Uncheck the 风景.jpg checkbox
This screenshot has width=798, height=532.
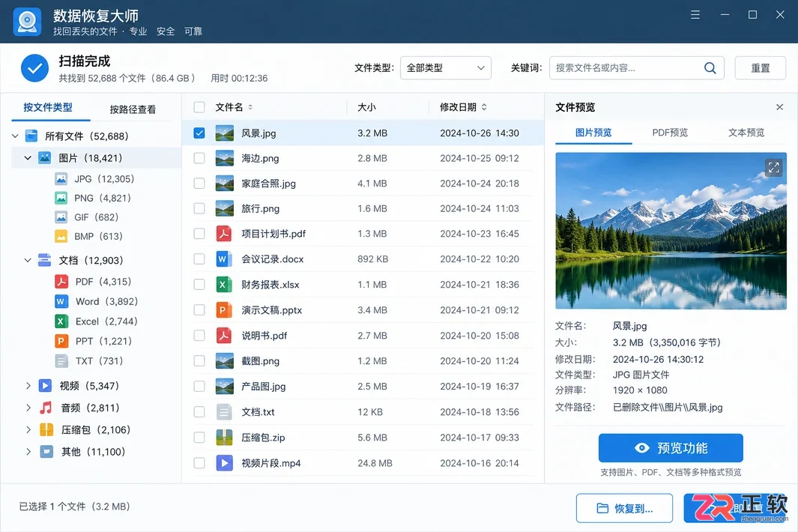point(199,133)
